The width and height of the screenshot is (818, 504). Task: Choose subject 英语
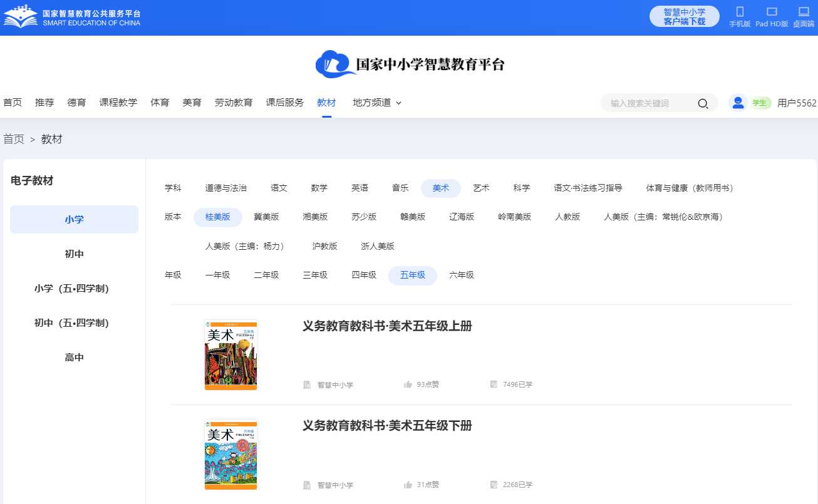[x=360, y=188]
